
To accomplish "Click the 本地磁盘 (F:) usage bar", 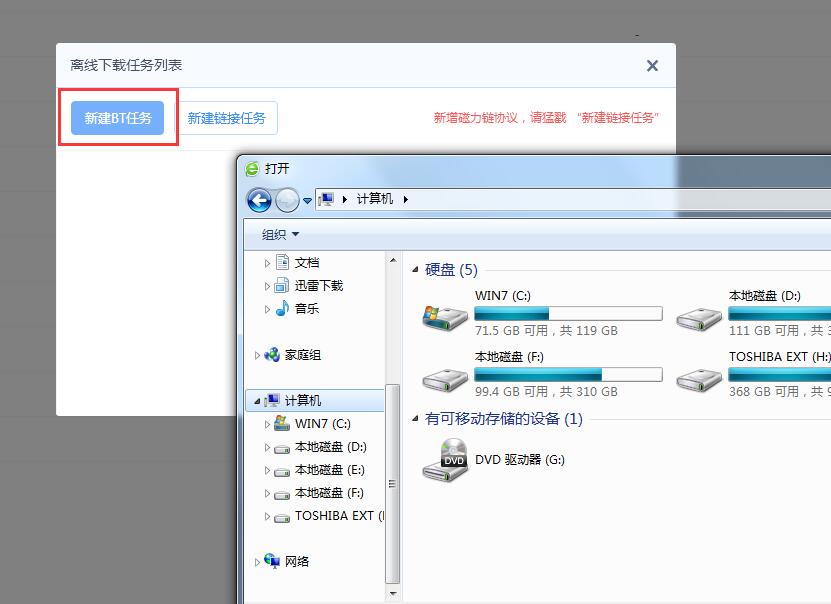I will tap(568, 375).
